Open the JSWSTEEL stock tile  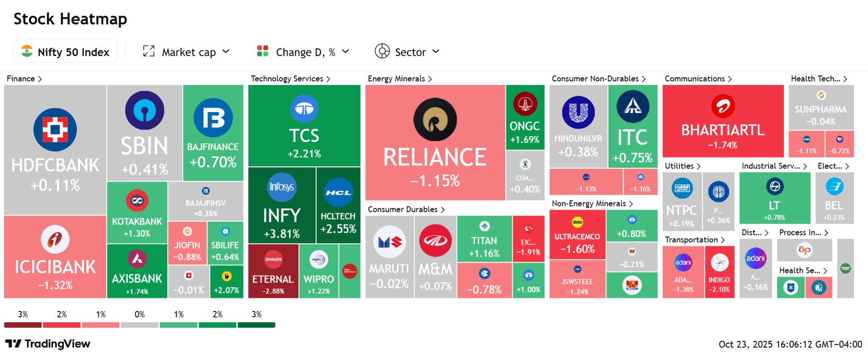point(577,279)
